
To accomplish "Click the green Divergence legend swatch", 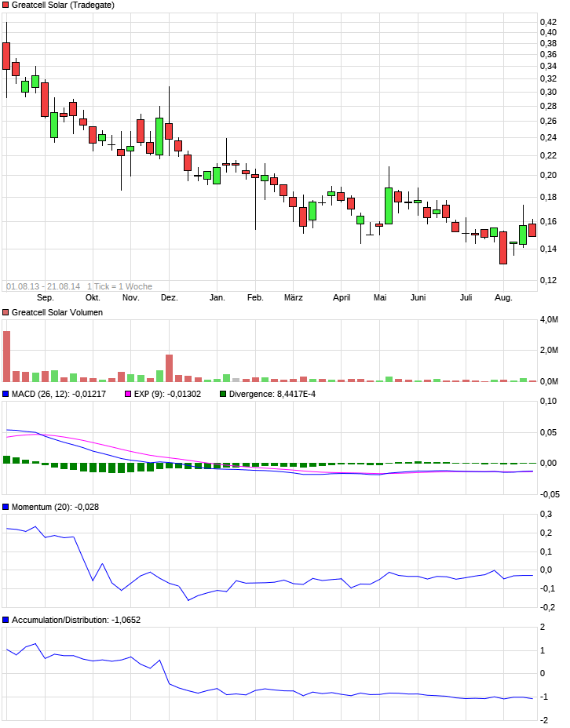I will coord(223,394).
